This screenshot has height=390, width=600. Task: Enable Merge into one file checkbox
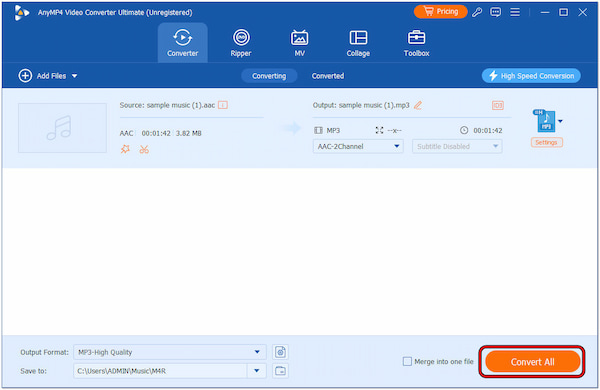click(x=407, y=361)
